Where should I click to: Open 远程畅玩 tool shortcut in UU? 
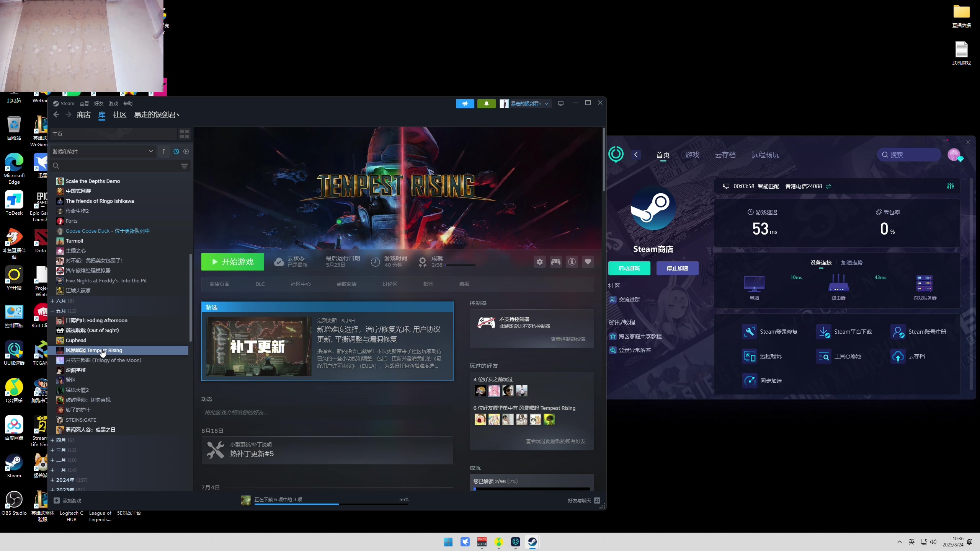tap(762, 356)
